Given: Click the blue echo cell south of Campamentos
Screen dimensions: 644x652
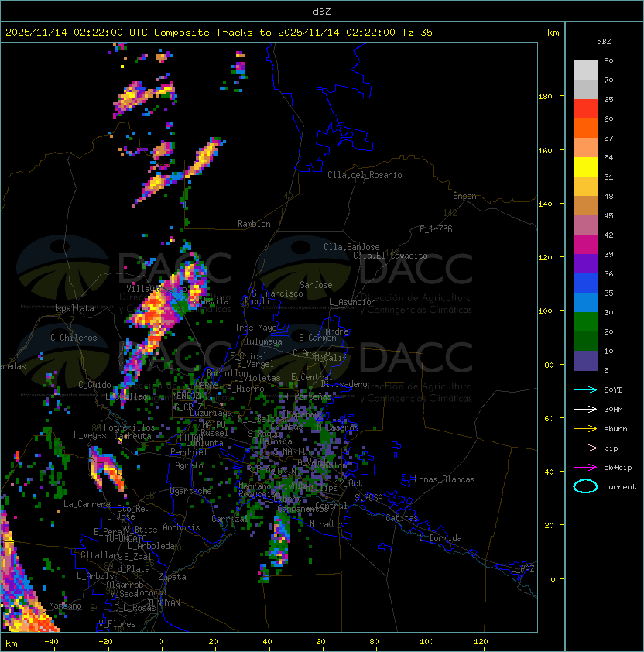Looking at the screenshot, I should (x=279, y=540).
